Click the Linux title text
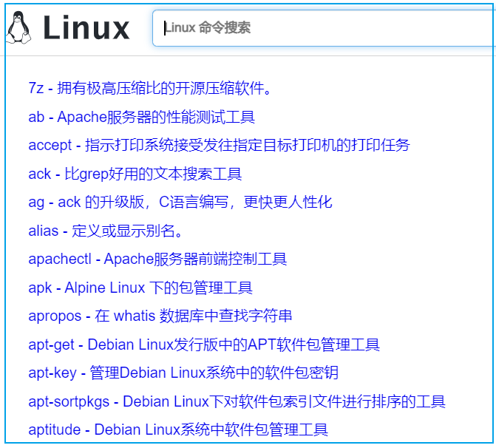Viewport: 496px width, 448px height. pos(86,28)
